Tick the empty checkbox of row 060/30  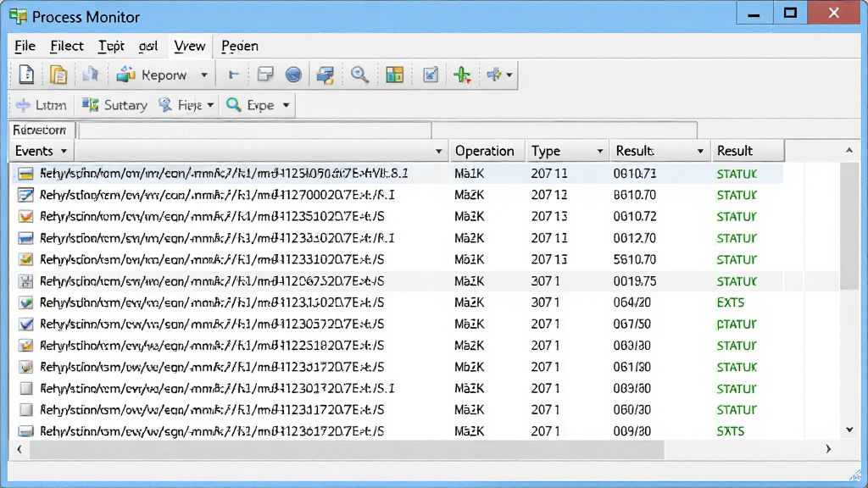(25, 410)
